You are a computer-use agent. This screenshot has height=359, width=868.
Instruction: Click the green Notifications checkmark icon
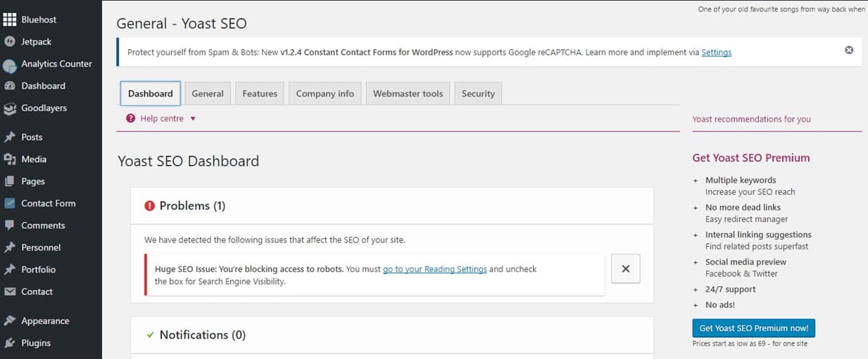pyautogui.click(x=150, y=335)
